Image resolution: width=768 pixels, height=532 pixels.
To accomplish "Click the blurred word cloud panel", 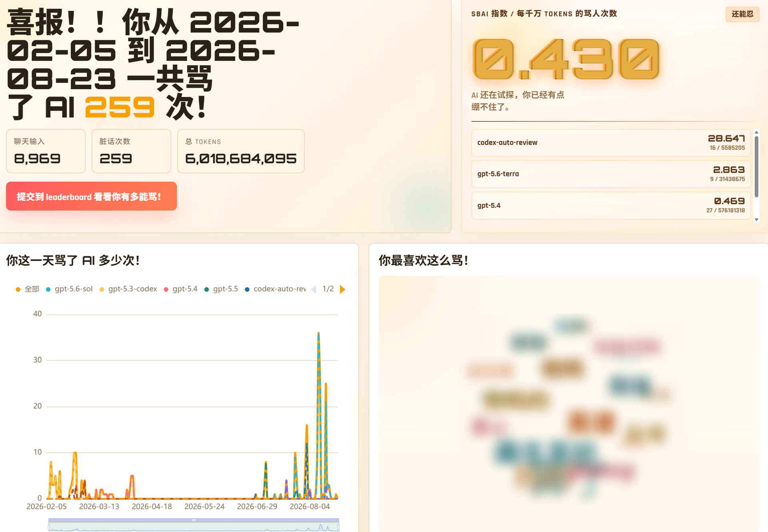I will [569, 404].
